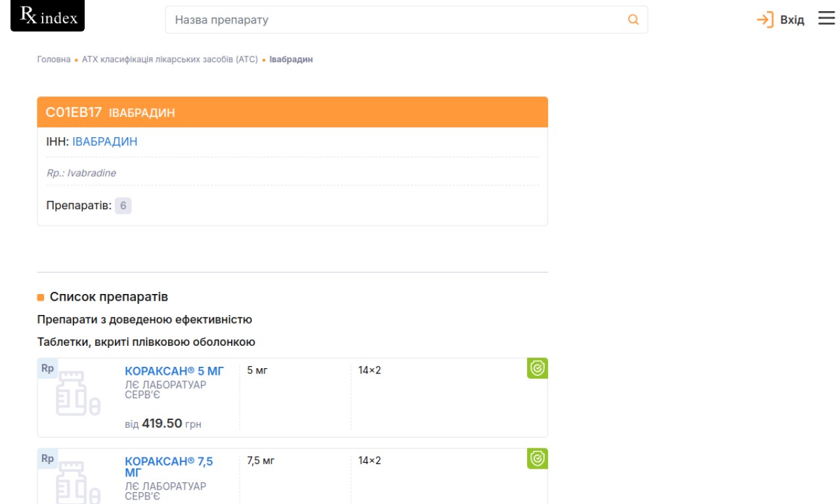Click 14×2 pack size of Кораксан 7,5 мг
Screen dimensions: 840x504
point(369,461)
